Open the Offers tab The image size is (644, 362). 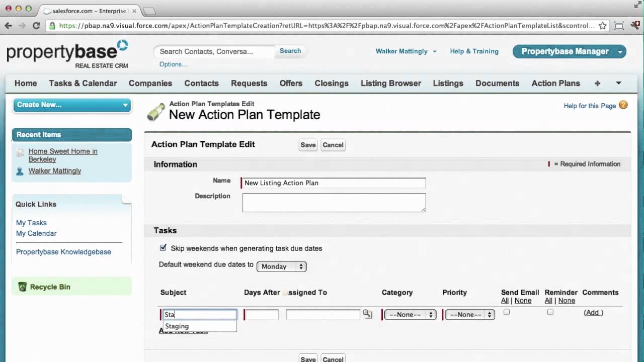pyautogui.click(x=291, y=83)
